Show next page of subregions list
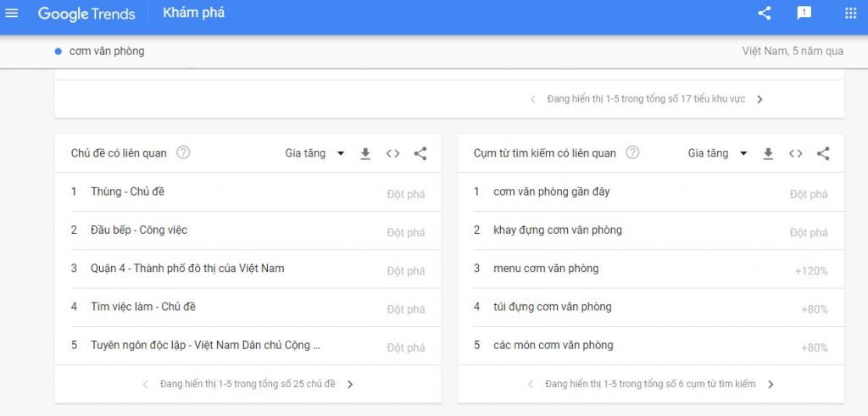The height and width of the screenshot is (416, 868). [759, 99]
